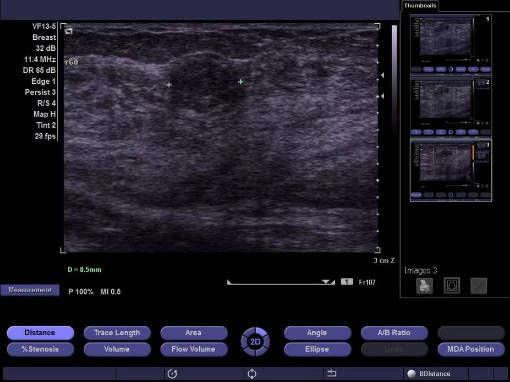Select the Area measurement button
The width and height of the screenshot is (510, 382).
[x=194, y=332]
